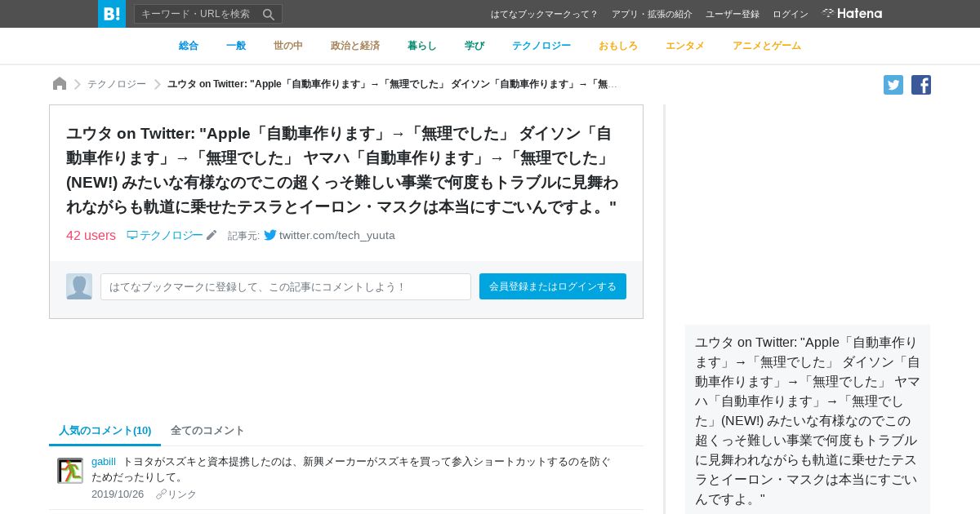Click 会員登録またはログインする button
The height and width of the screenshot is (514, 980).
click(553, 286)
